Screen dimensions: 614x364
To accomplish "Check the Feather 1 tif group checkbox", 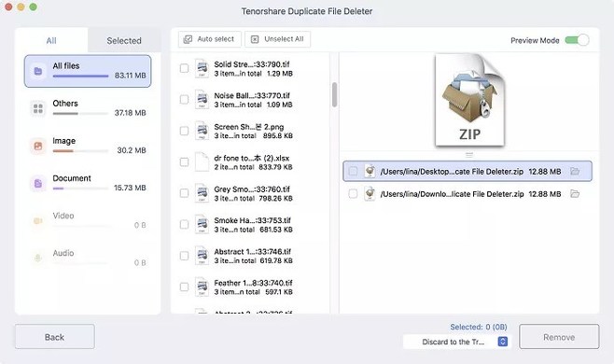I will point(184,287).
